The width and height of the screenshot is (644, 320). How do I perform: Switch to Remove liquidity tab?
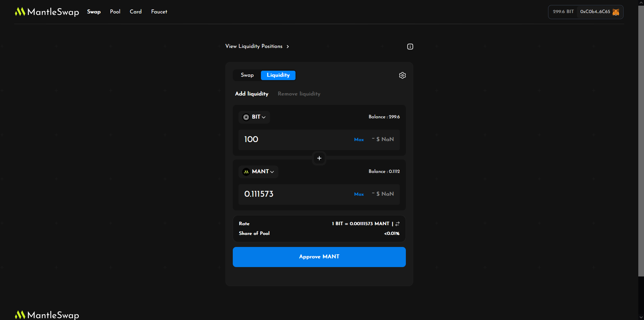coord(299,94)
